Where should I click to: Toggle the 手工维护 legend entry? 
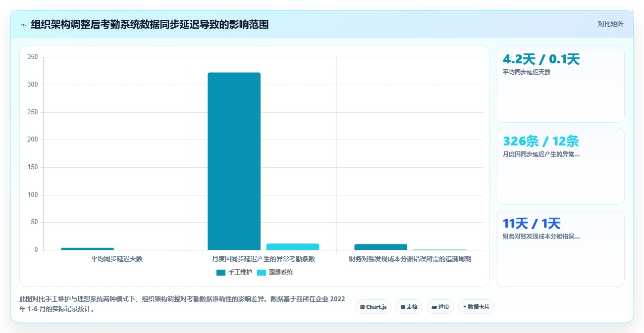coord(234,272)
